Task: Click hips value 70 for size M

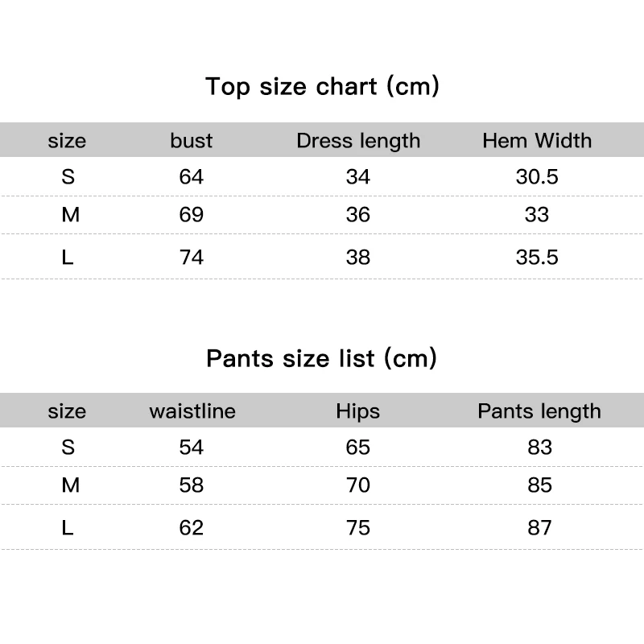Action: 357,485
